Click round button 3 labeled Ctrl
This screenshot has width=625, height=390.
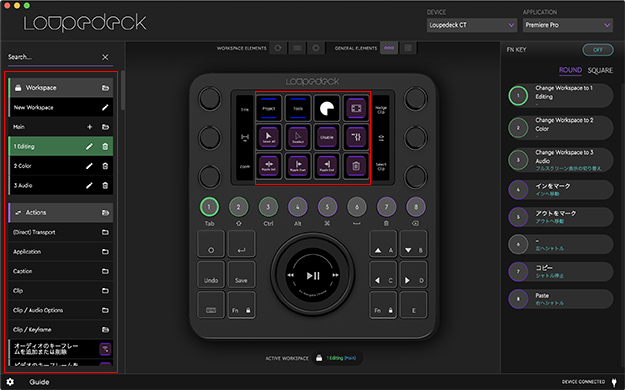pos(268,207)
